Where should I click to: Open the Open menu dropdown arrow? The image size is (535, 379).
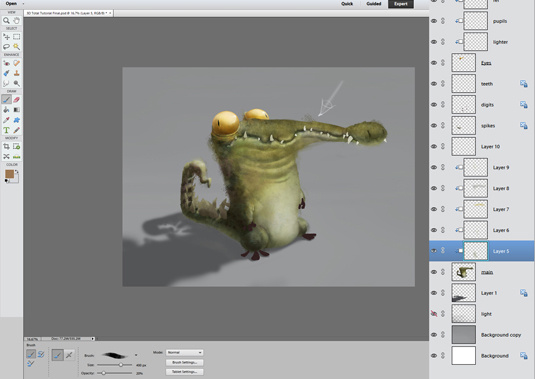(x=23, y=4)
